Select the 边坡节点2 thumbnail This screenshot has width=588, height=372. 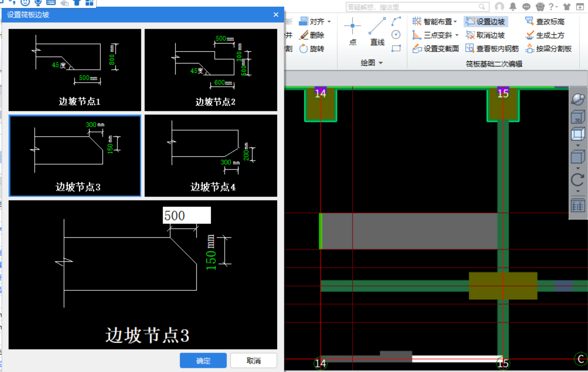(211, 70)
